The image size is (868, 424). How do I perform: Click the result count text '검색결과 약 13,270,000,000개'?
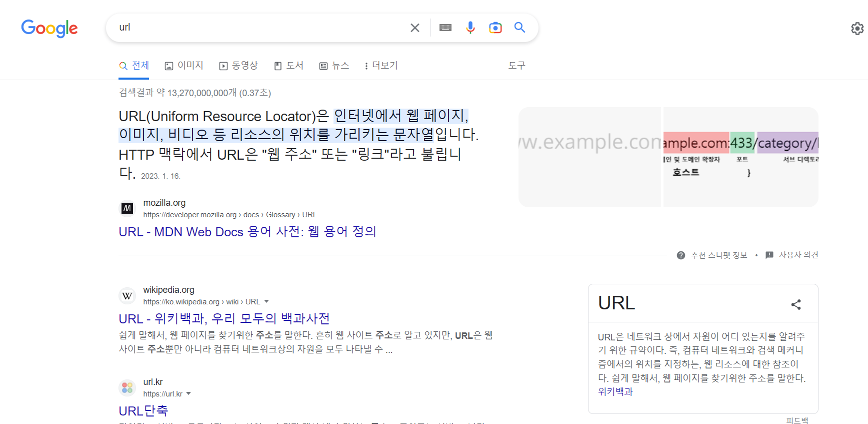click(178, 93)
